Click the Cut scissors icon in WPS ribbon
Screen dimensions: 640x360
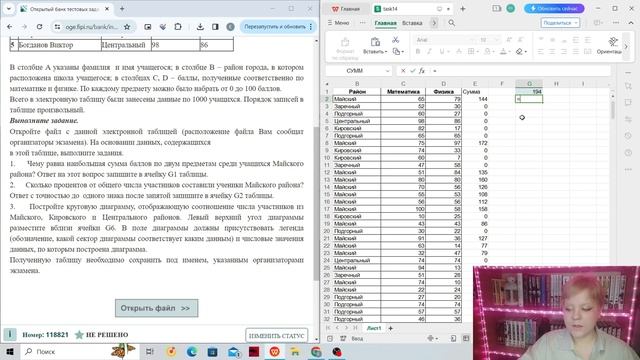point(395,40)
